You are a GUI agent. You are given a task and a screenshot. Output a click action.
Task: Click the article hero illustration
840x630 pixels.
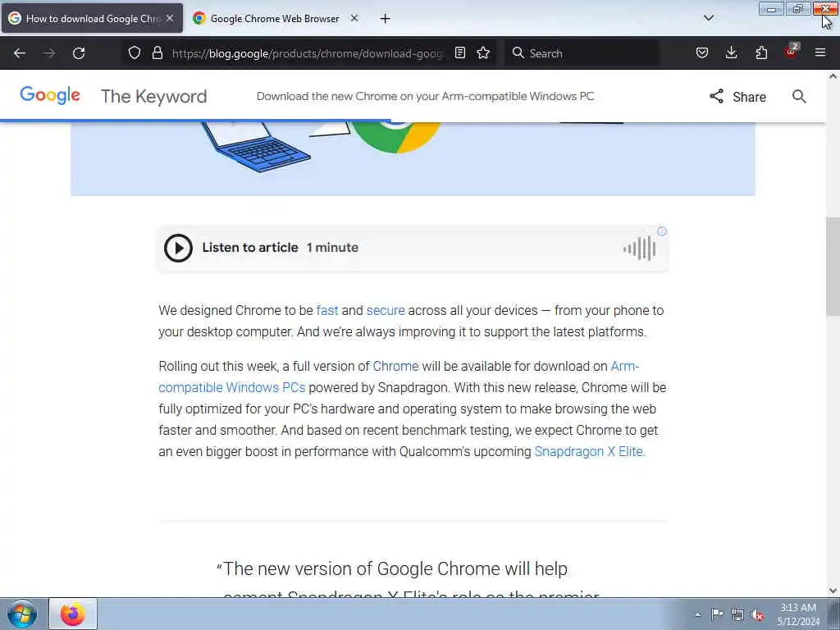413,158
